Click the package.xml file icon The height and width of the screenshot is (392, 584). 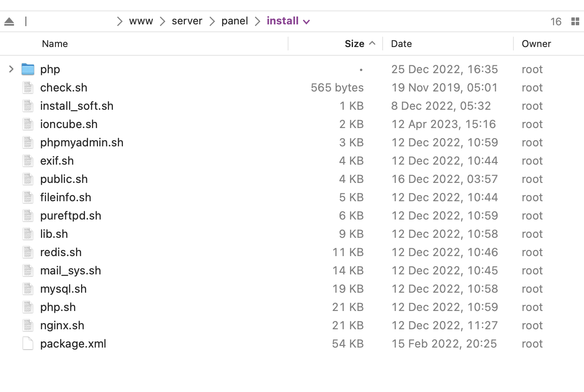tap(28, 344)
